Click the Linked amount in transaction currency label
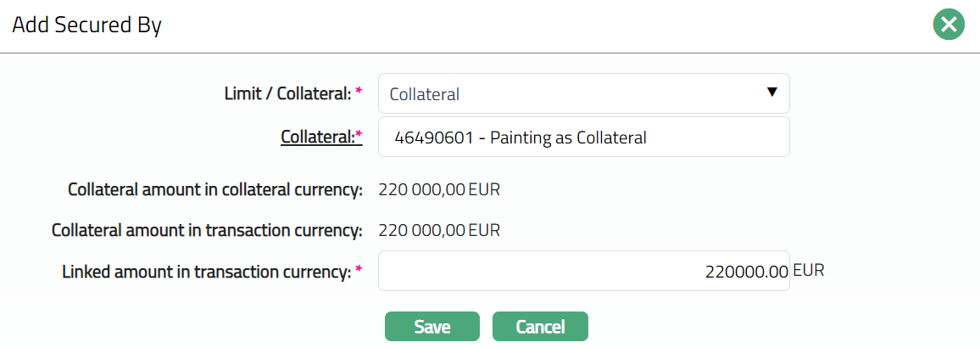980x348 pixels. point(206,272)
